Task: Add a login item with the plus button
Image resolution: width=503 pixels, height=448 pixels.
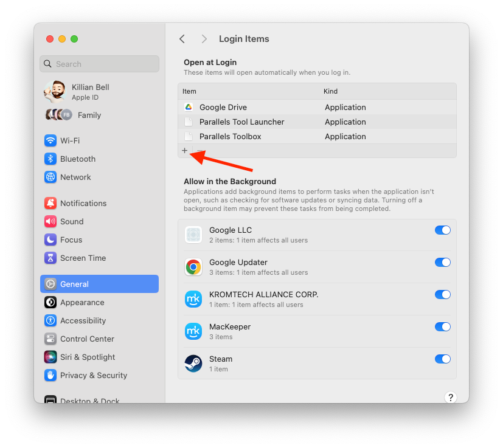Action: click(x=184, y=150)
